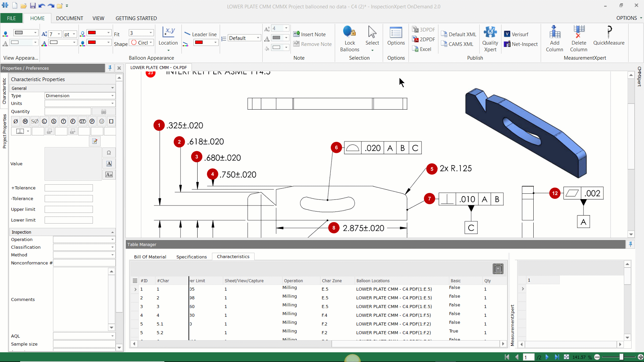This screenshot has width=644, height=362.
Task: Publish to 3DPDF
Action: click(x=424, y=29)
